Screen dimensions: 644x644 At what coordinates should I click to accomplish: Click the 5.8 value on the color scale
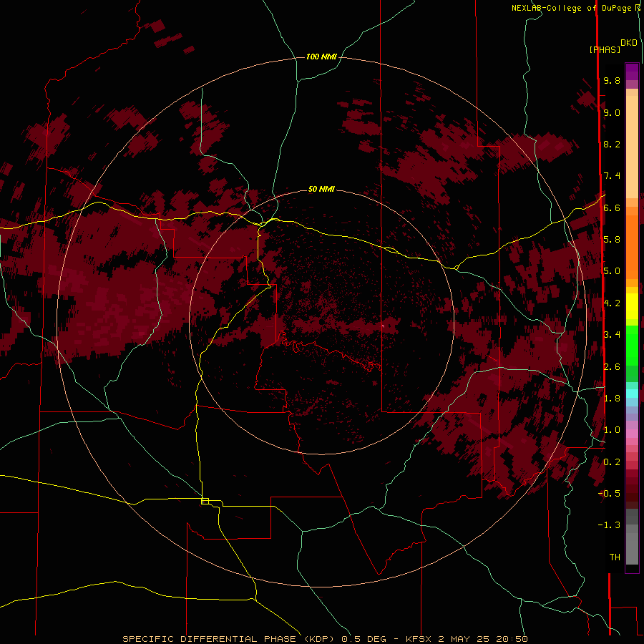[612, 240]
